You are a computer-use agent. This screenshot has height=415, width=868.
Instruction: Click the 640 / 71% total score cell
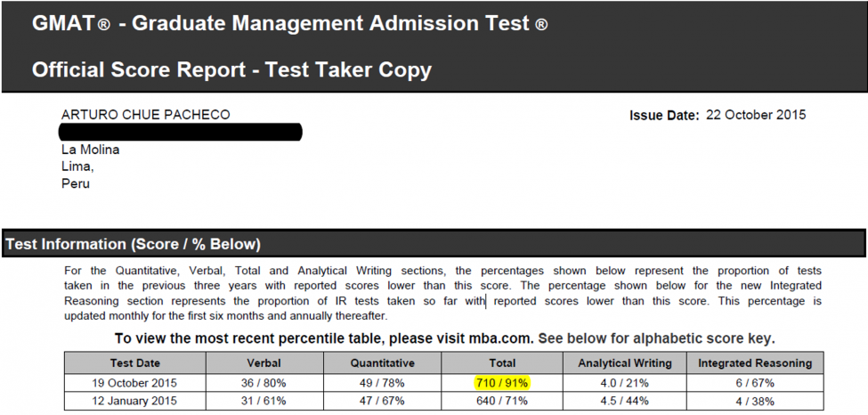point(501,401)
